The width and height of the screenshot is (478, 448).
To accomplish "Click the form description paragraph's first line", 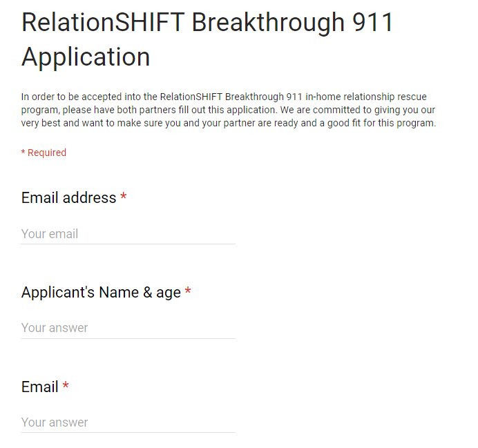I will point(224,97).
